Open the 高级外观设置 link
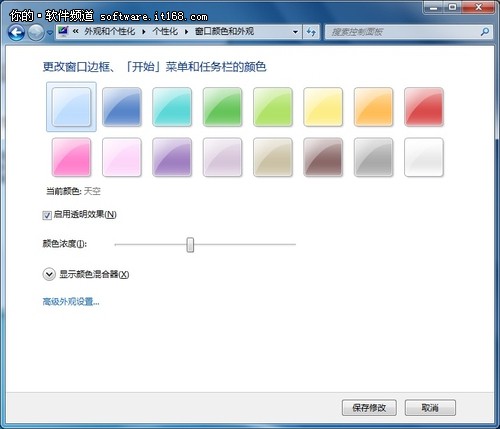Screen dimensions: 500x429 tap(71, 302)
